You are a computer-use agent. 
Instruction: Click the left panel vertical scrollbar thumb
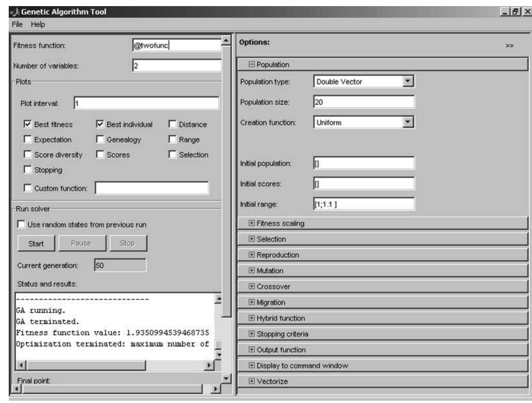coord(227,181)
